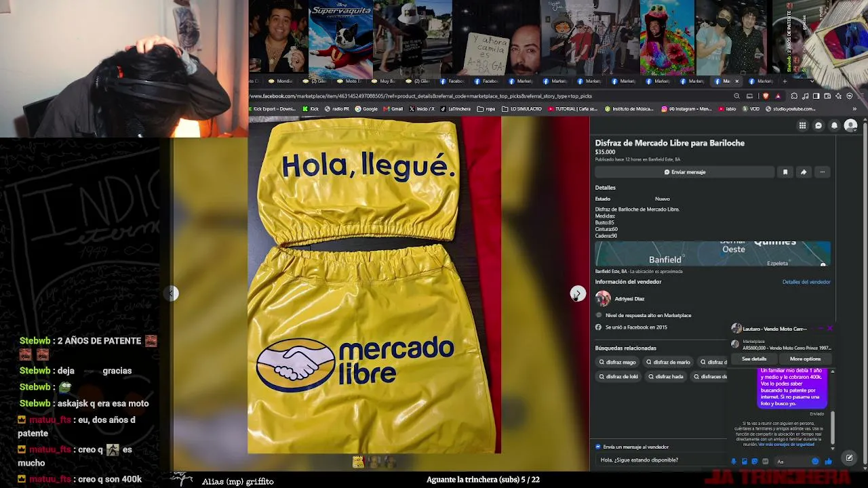
Task: Close the active Marketplace browser tab
Action: 737,81
